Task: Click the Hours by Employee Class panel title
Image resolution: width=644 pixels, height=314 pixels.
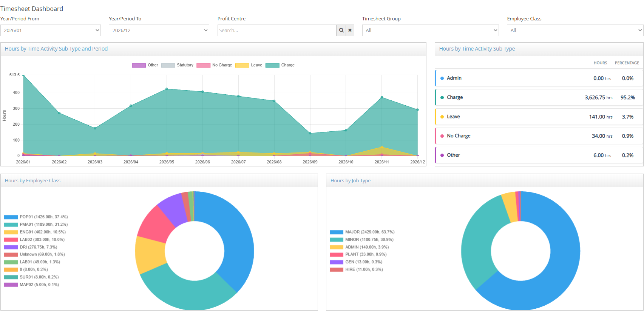Action: 32,181
